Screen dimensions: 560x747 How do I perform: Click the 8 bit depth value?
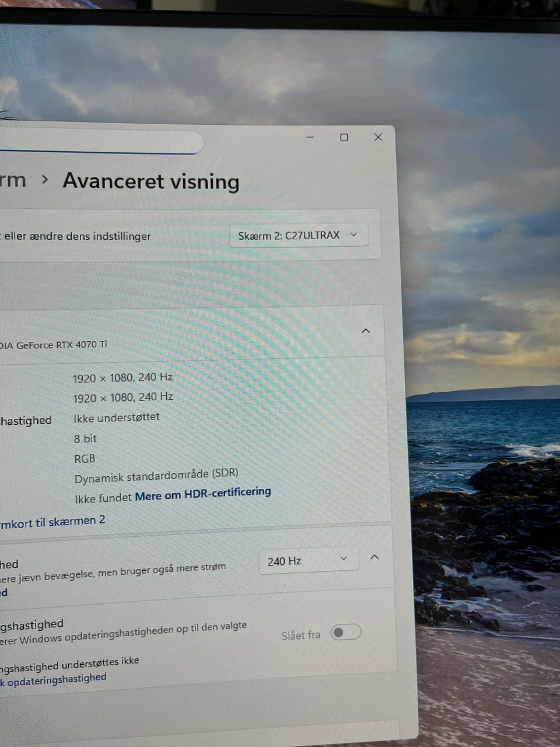(x=85, y=438)
